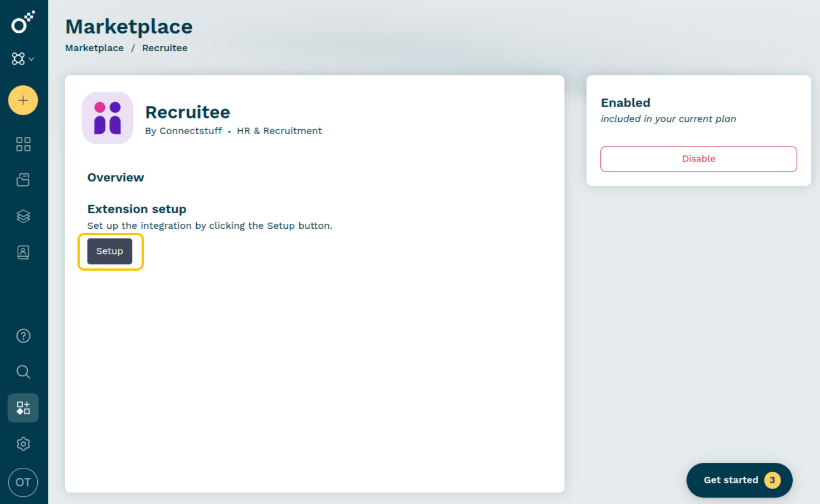Click the Overview heading
The image size is (820, 504).
click(x=115, y=178)
